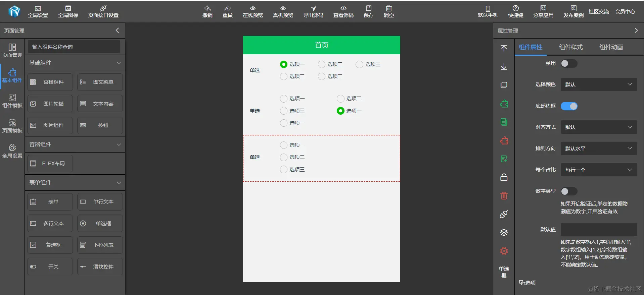Click the 发布案例 publish icon

coord(573,8)
